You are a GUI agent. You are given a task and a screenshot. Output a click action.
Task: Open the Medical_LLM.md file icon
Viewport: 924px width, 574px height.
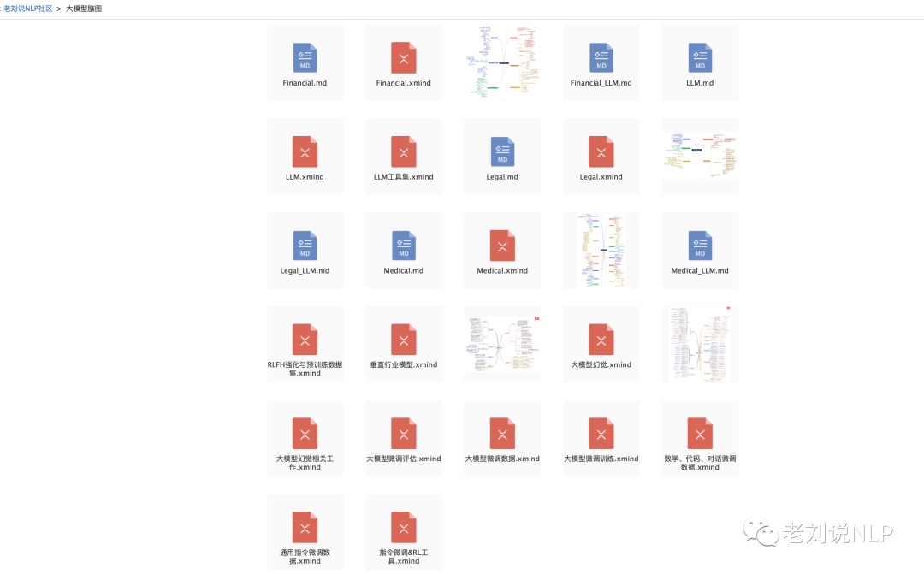(x=700, y=246)
